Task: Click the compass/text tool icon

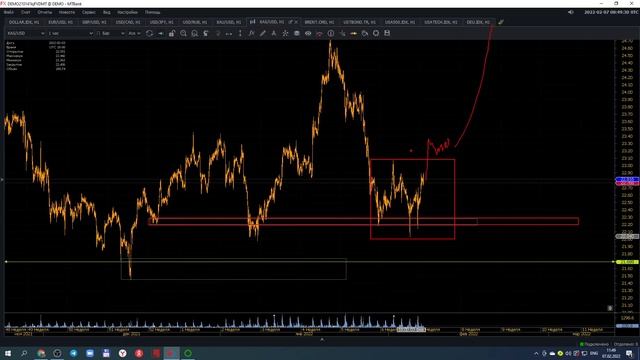Action: (x=274, y=33)
